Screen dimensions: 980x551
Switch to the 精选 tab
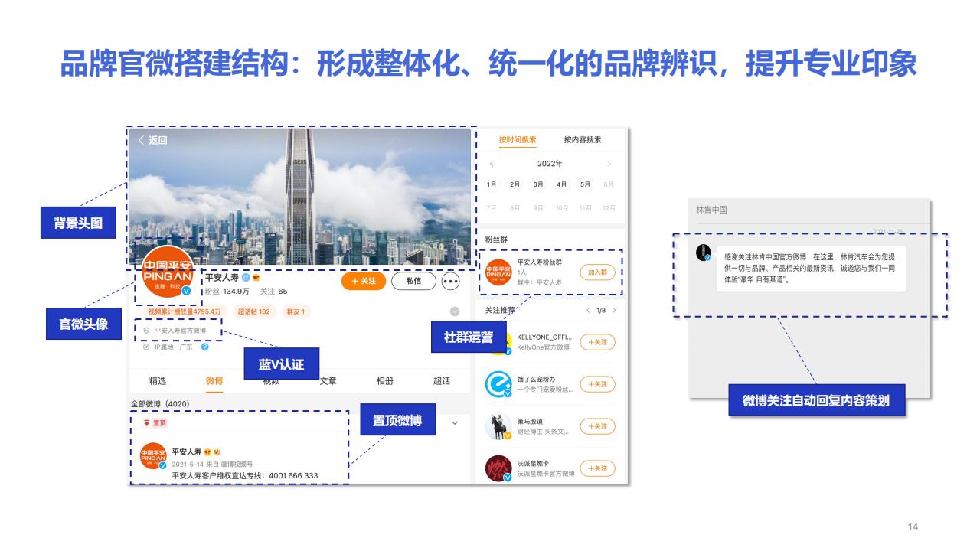158,380
